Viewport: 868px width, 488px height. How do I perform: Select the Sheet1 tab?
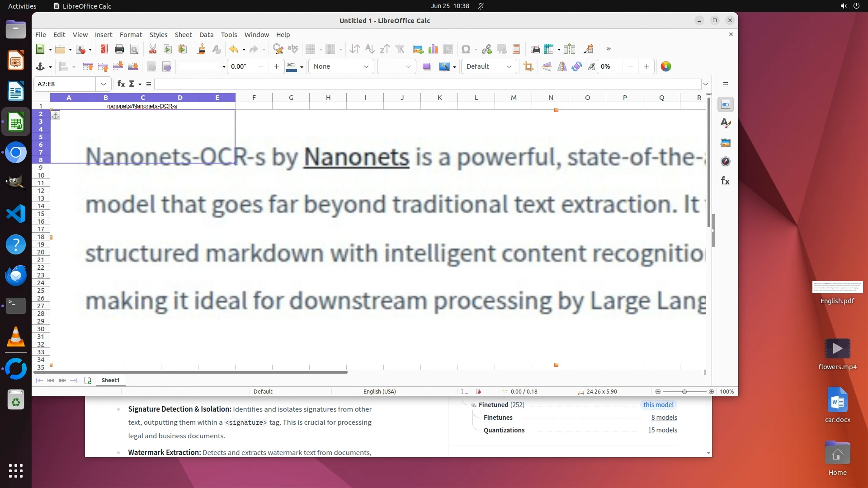click(110, 380)
